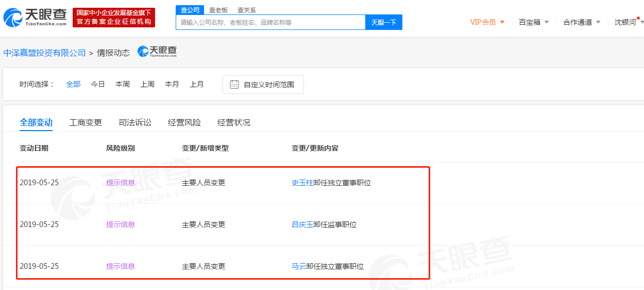The width and height of the screenshot is (644, 290).
Task: Open the 自定义时间范围 picker
Action: 263,85
